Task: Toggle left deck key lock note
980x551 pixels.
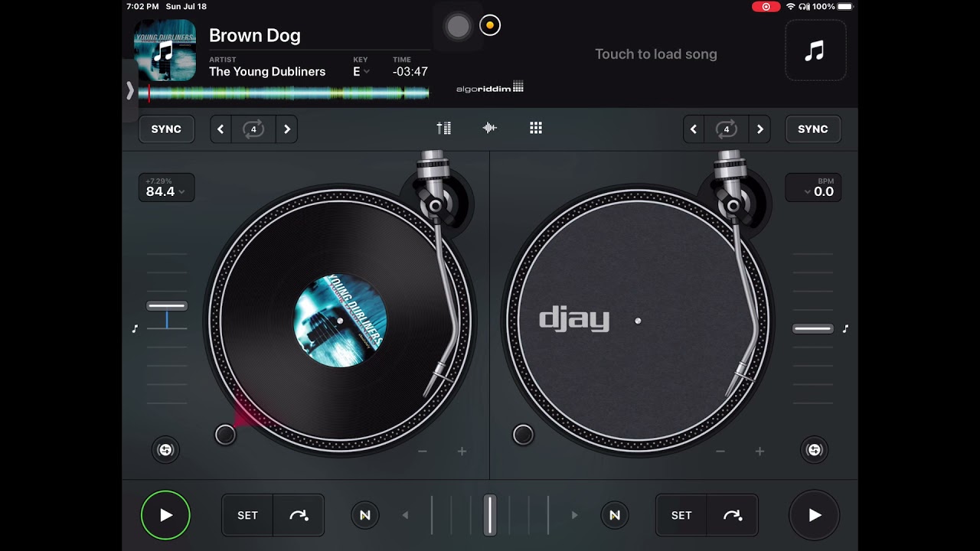Action: pyautogui.click(x=135, y=328)
